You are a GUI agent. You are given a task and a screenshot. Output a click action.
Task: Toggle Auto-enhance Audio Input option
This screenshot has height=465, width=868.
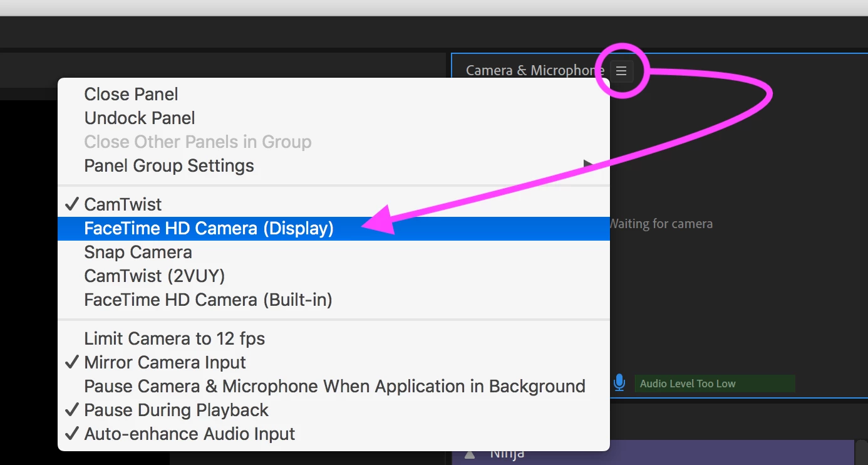333,434
